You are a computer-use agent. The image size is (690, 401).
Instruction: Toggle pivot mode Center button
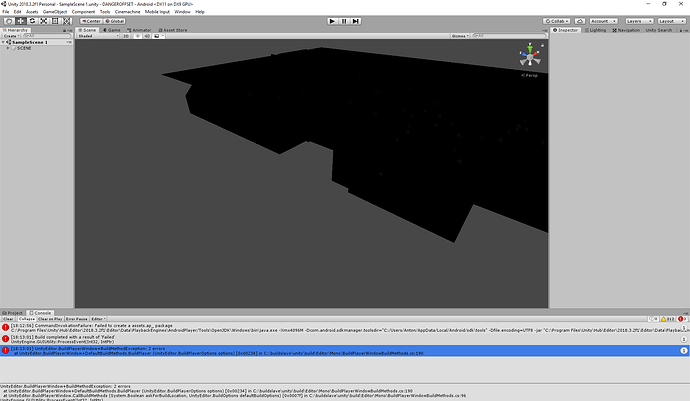click(92, 21)
